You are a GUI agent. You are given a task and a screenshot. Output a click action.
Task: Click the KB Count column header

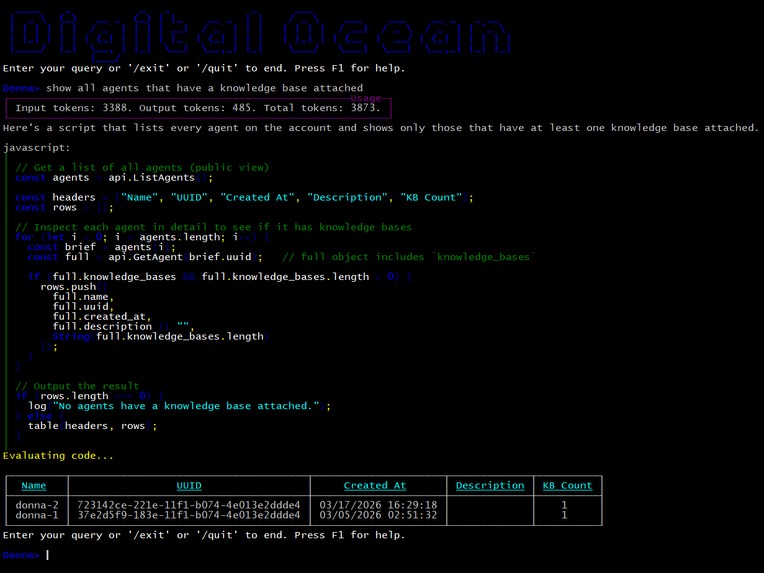(568, 486)
